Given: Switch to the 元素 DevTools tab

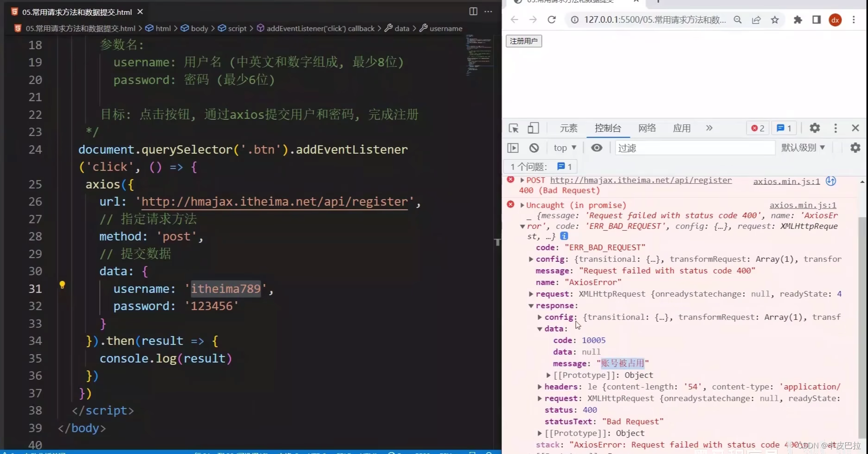Looking at the screenshot, I should pyautogui.click(x=568, y=128).
